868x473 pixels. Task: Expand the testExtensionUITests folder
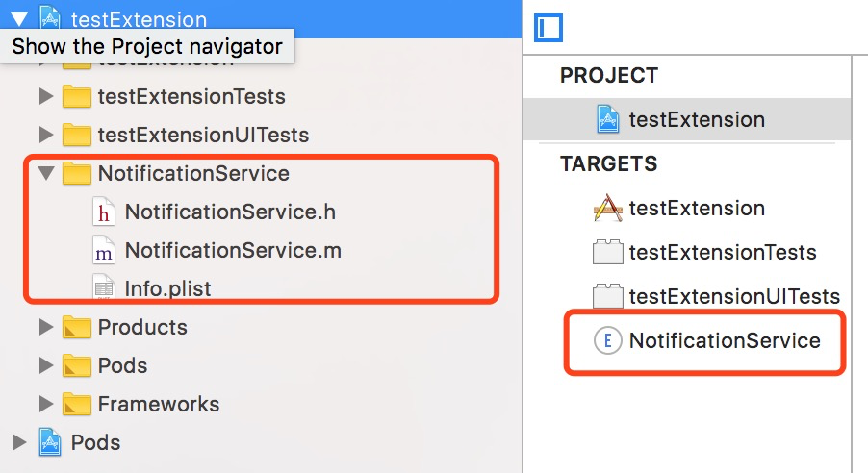[45, 135]
